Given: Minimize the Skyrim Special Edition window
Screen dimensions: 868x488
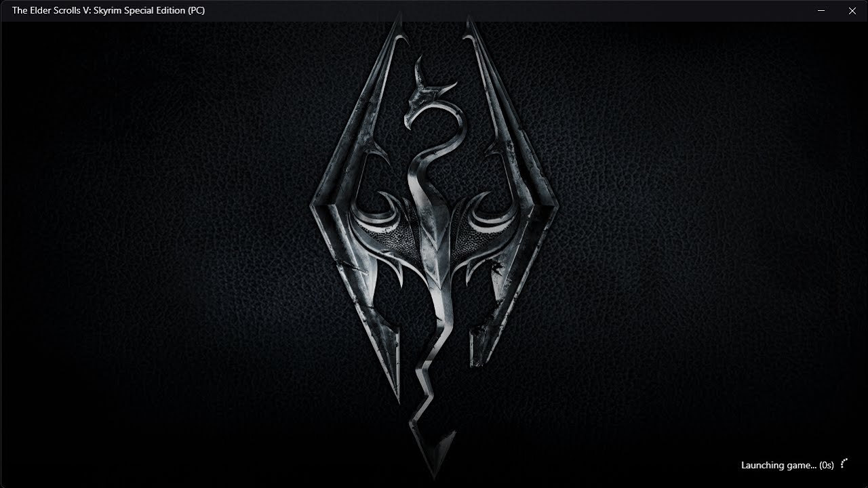Looking at the screenshot, I should [x=821, y=11].
